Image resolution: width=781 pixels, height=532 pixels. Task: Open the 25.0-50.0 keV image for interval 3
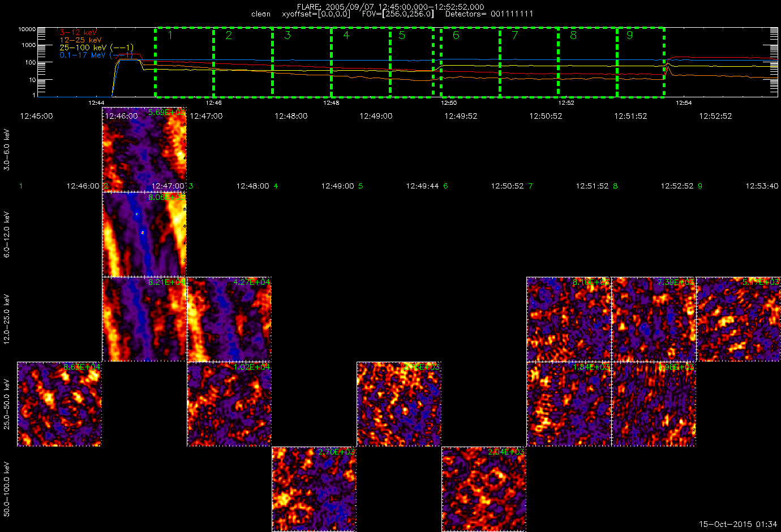229,404
